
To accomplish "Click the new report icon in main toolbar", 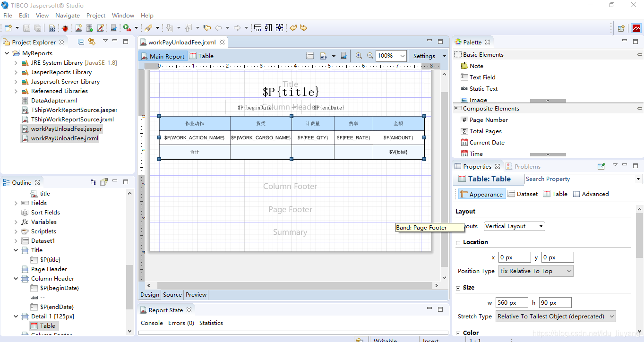I will pos(79,28).
